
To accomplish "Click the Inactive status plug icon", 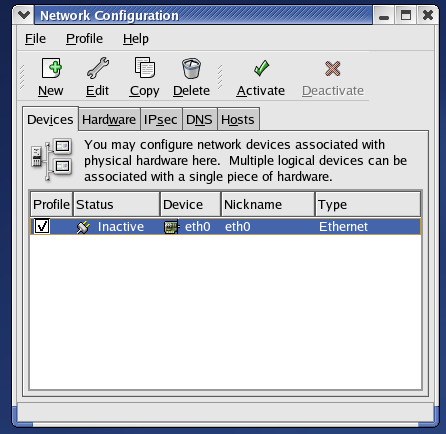I will click(x=83, y=227).
